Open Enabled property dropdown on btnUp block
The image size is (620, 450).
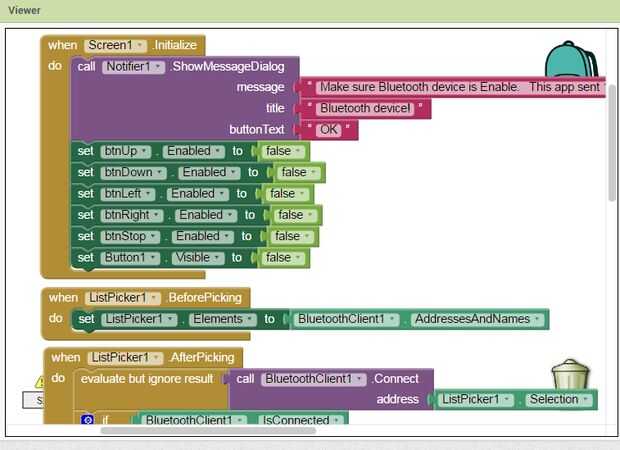coord(194,151)
